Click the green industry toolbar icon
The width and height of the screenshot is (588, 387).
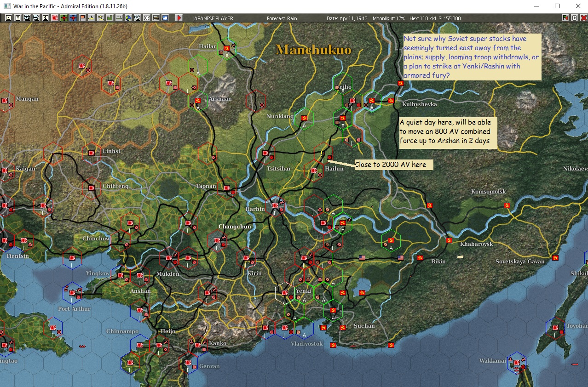click(x=110, y=18)
